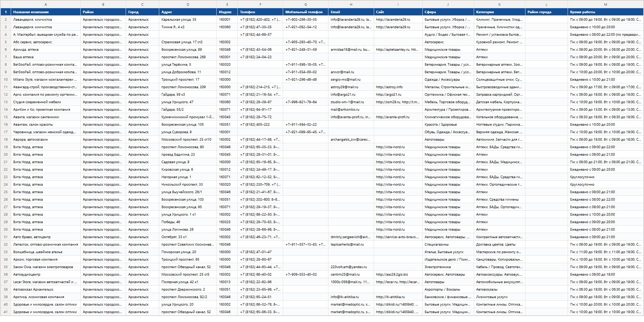Select the cell "Волшебница, швейное ателье"
This screenshot has height=322, width=644.
pyautogui.click(x=46, y=252)
